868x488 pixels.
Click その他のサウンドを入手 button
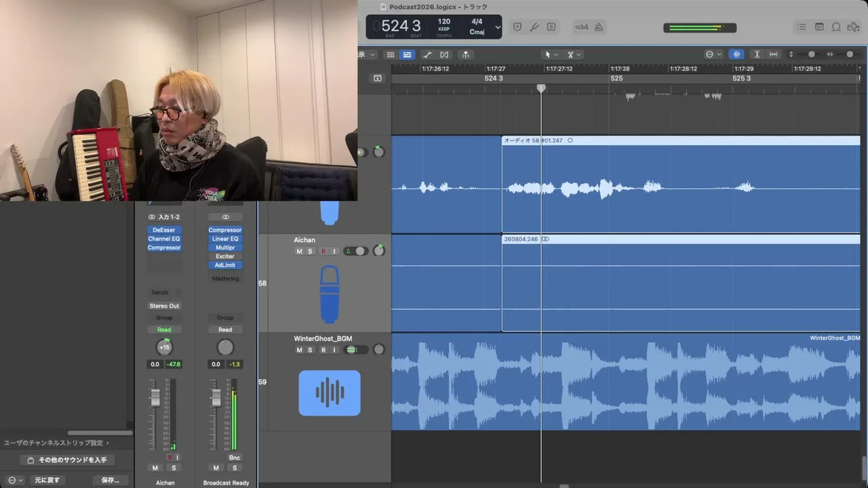click(66, 460)
